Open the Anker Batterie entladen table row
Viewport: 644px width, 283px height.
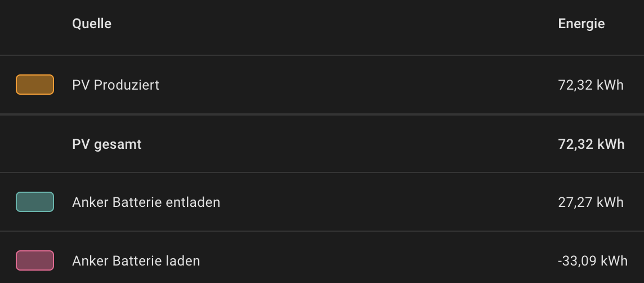[322, 202]
